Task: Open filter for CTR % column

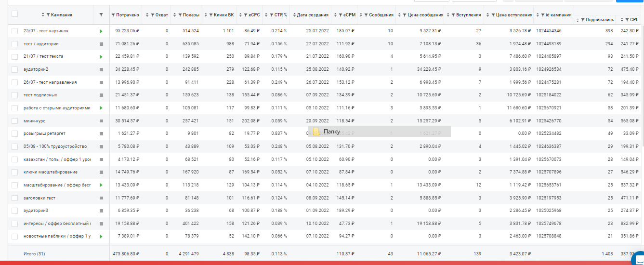Action: [x=271, y=15]
